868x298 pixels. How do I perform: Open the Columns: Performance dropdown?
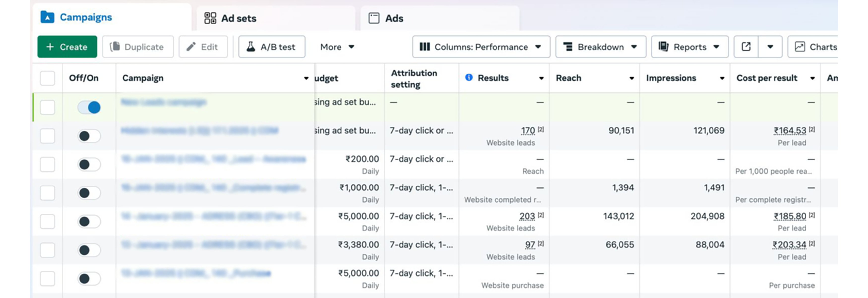(x=481, y=47)
